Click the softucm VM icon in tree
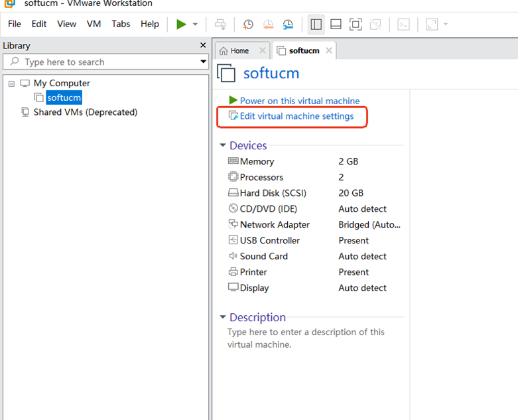The width and height of the screenshot is (518, 420). (38, 98)
